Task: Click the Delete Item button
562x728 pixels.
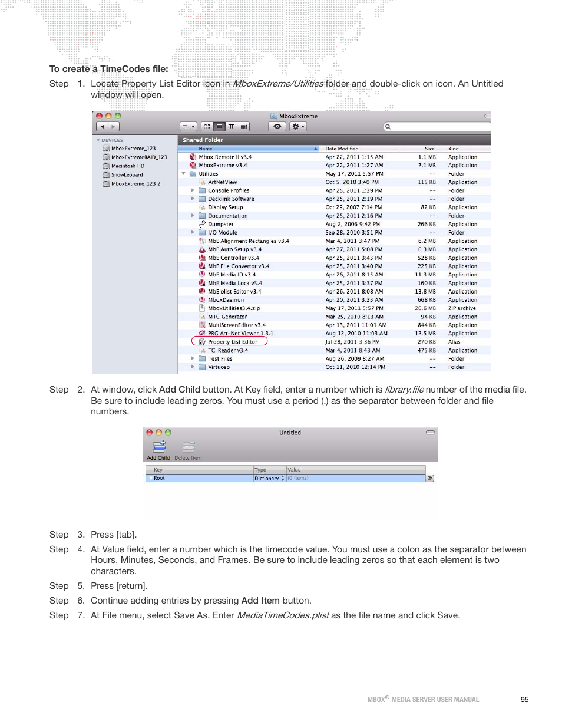Action: tap(188, 451)
